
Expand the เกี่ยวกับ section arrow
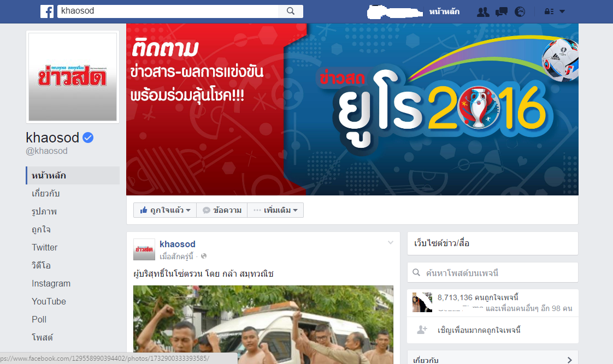(x=570, y=360)
